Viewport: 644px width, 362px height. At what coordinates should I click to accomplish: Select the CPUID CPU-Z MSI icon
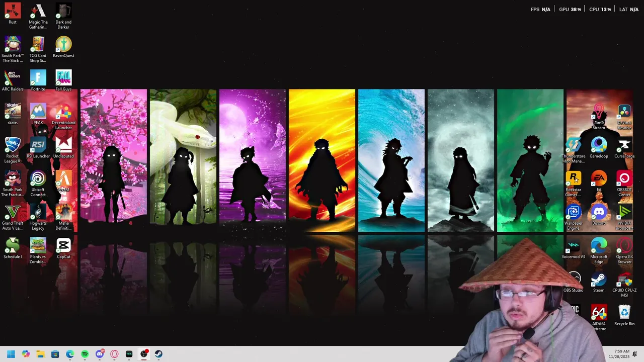tap(624, 285)
